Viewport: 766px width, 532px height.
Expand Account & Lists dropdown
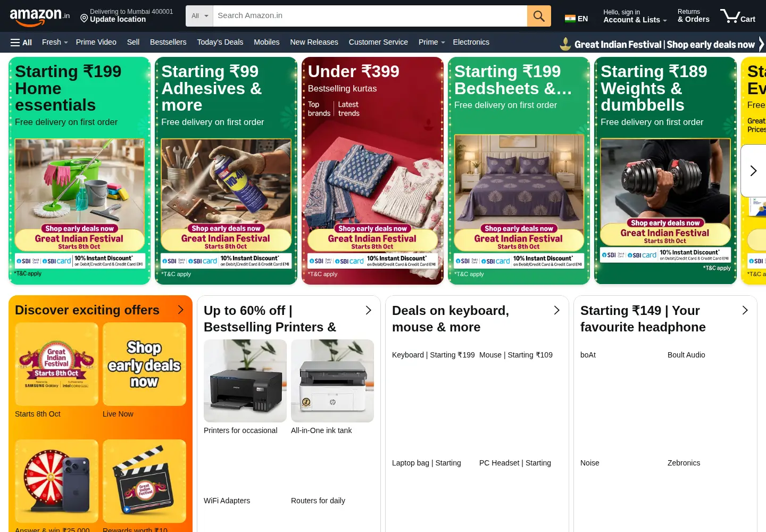pos(635,16)
